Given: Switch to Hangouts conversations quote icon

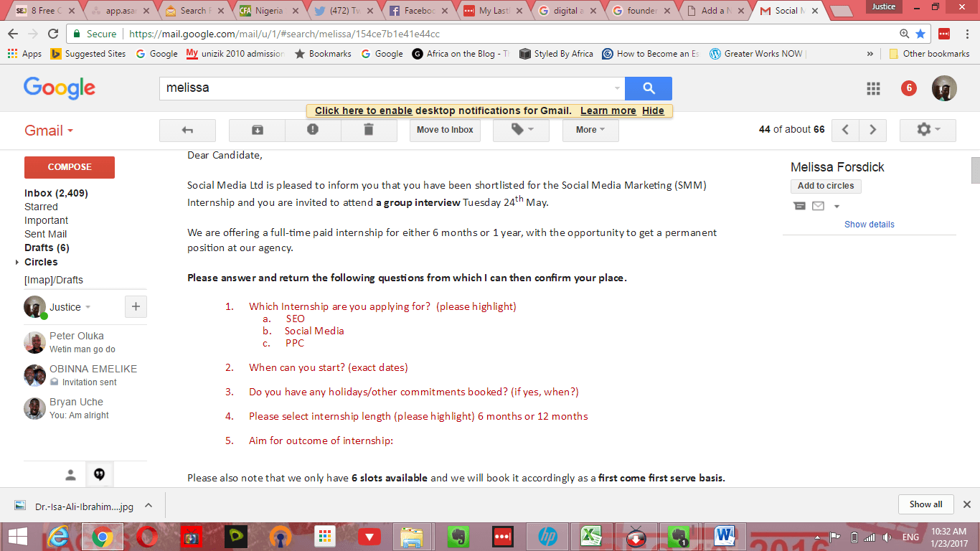Looking at the screenshot, I should pos(100,475).
